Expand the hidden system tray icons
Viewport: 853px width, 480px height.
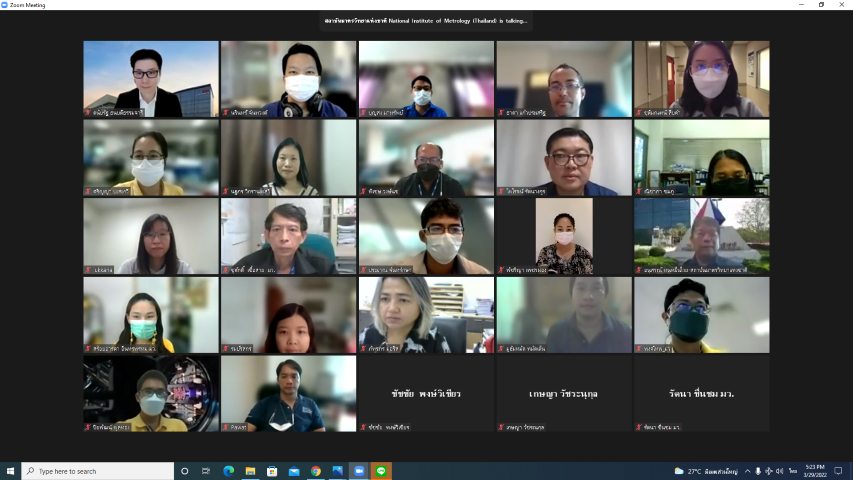click(746, 471)
